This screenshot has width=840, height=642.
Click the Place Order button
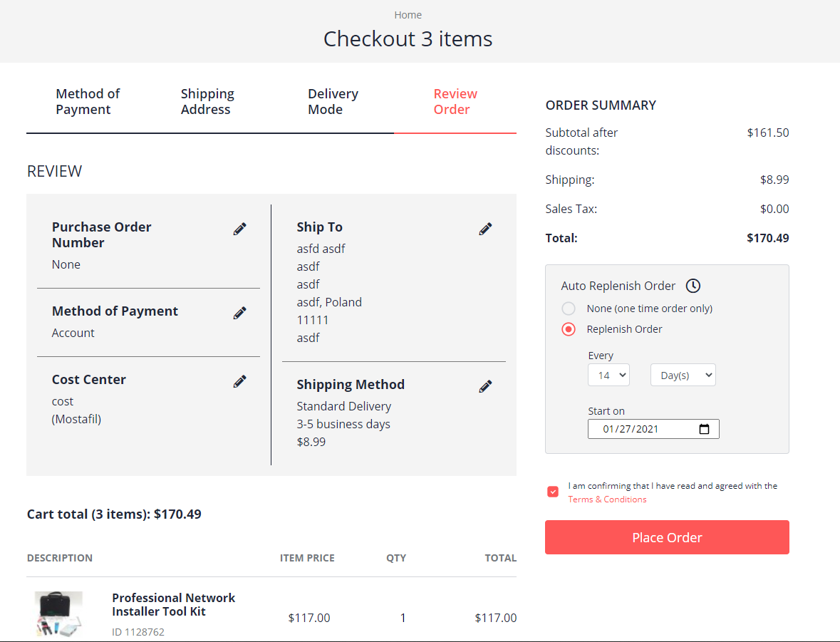point(667,537)
